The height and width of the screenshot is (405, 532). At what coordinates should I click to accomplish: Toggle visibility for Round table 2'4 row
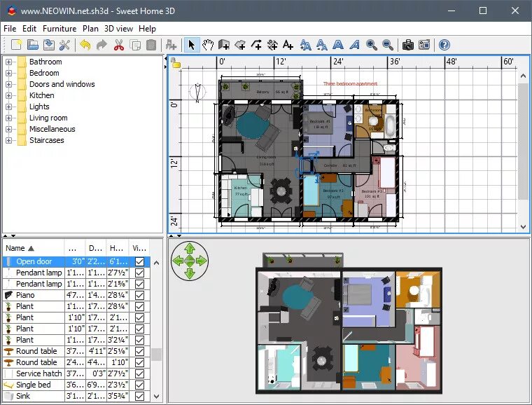tap(139, 362)
